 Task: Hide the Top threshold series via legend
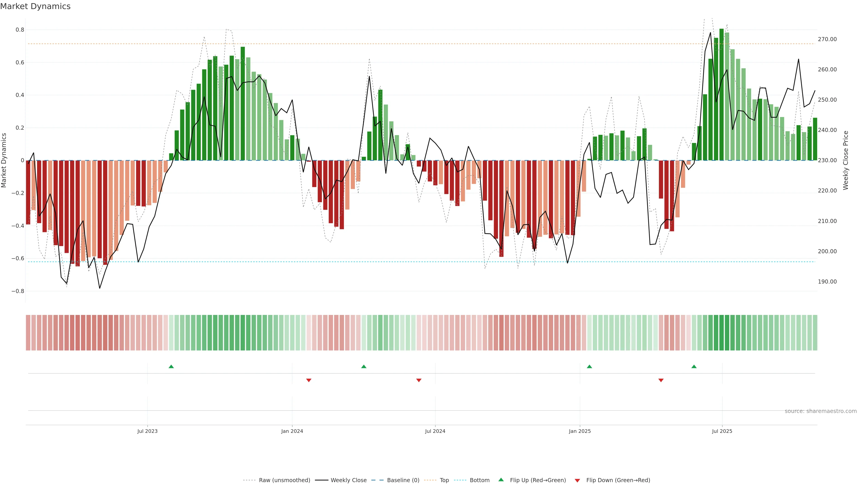tap(444, 480)
